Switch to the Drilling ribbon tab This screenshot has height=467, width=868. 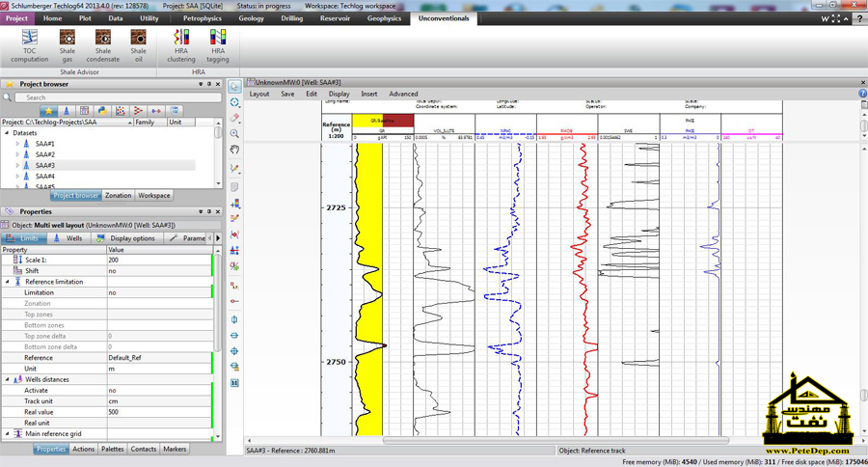(291, 18)
